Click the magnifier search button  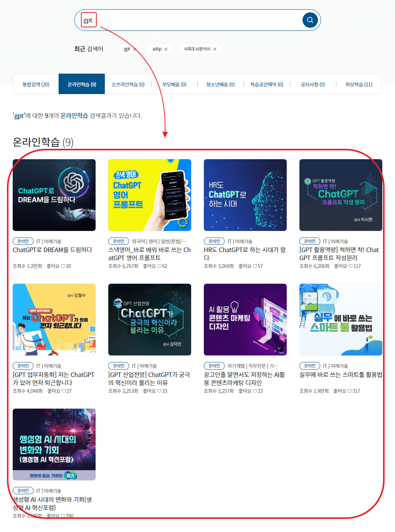point(310,20)
